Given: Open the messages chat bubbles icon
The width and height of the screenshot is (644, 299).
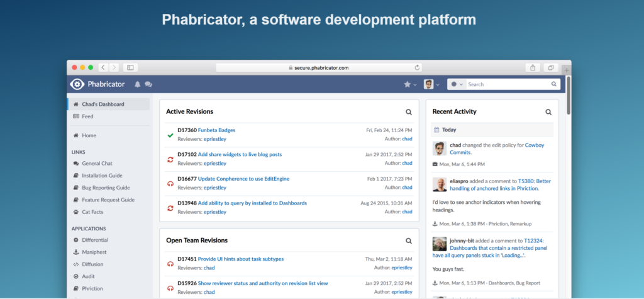Looking at the screenshot, I should pyautogui.click(x=148, y=84).
